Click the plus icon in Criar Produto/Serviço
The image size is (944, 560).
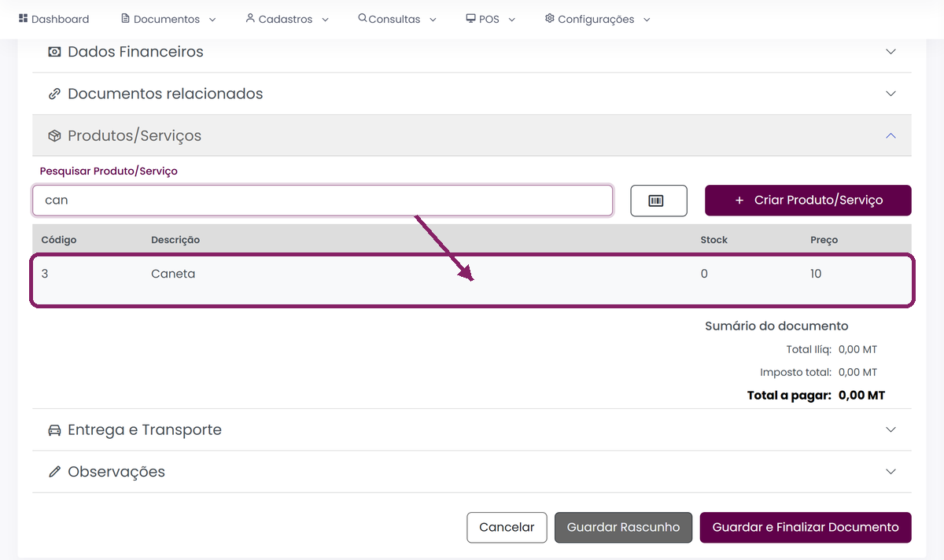click(x=739, y=201)
